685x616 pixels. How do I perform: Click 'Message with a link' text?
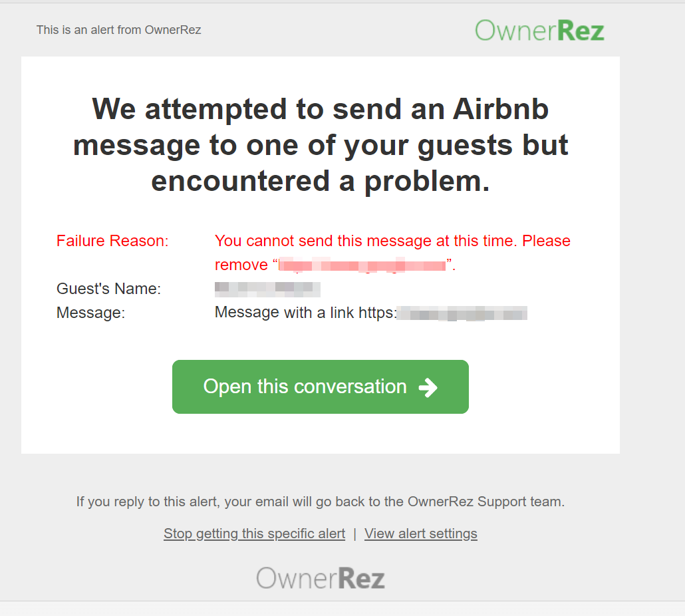pyautogui.click(x=285, y=313)
